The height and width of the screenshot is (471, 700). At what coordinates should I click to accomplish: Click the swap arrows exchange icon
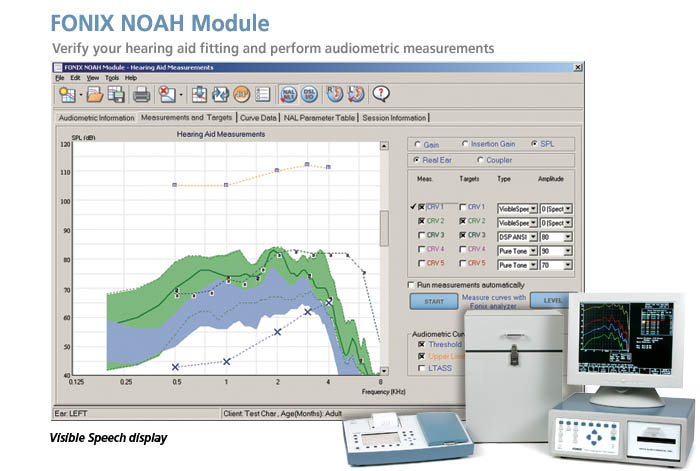tap(220, 95)
